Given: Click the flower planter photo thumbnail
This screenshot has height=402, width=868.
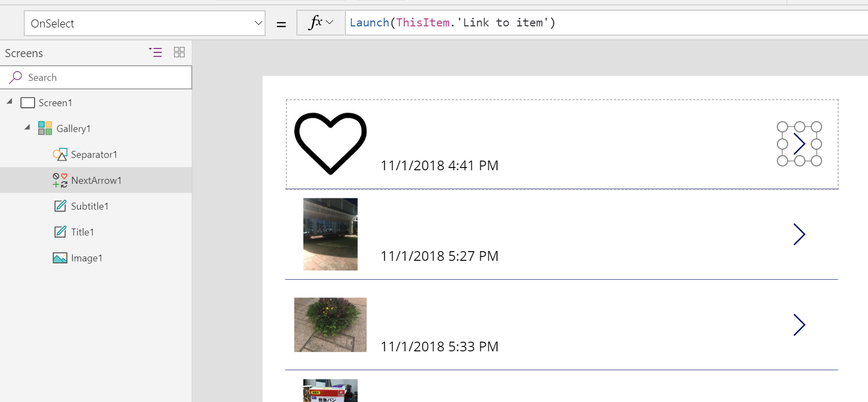Looking at the screenshot, I should coord(330,325).
